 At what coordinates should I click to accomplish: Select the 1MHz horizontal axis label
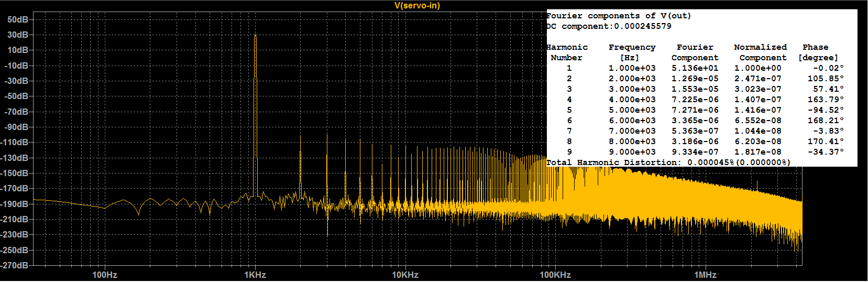[706, 275]
